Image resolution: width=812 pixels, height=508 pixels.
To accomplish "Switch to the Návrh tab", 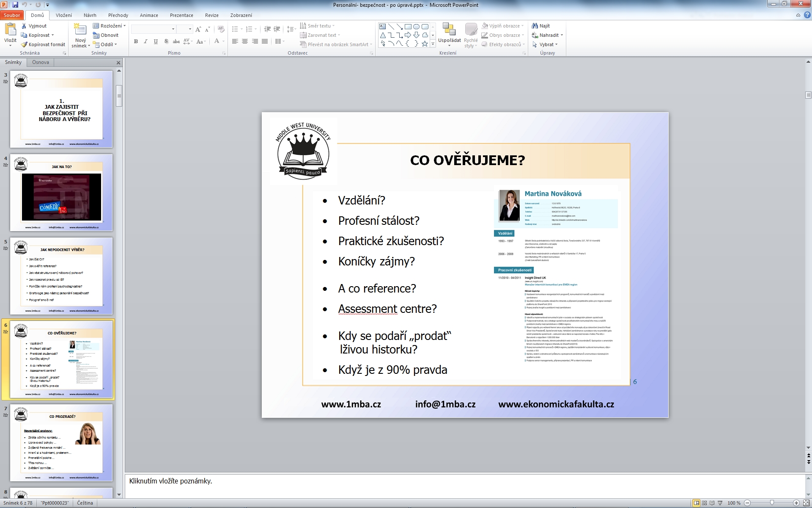I will [x=90, y=15].
